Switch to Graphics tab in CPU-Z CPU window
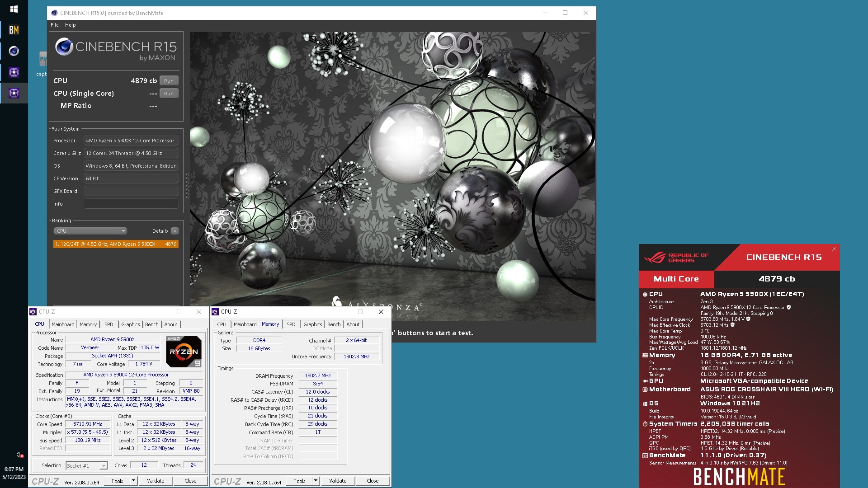The image size is (868, 488). (131, 324)
